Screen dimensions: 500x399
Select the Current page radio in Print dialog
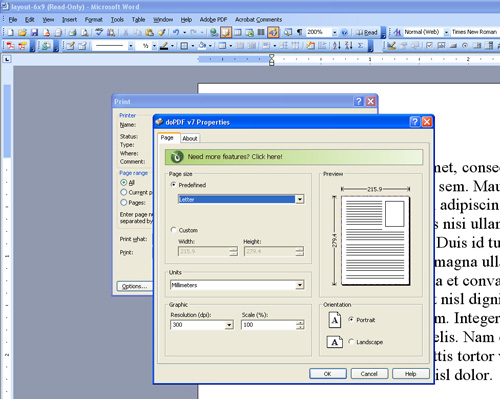[x=124, y=192]
